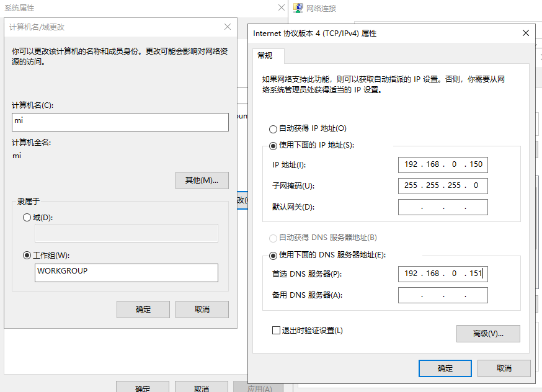
Task: Click the 网络连接 window icon in title bar
Action: pyautogui.click(x=297, y=8)
